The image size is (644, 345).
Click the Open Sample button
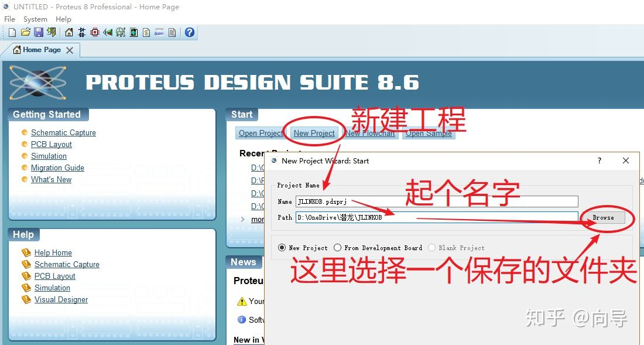coord(429,133)
